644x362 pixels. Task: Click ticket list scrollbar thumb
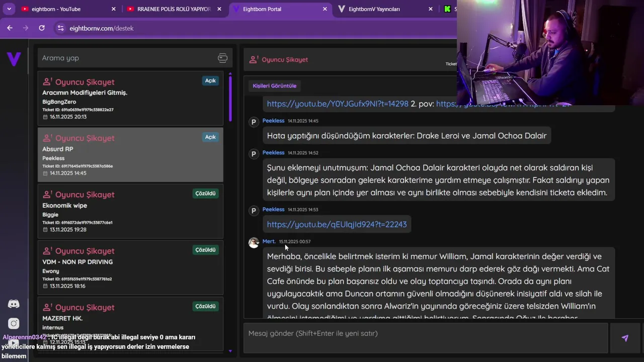click(x=230, y=99)
